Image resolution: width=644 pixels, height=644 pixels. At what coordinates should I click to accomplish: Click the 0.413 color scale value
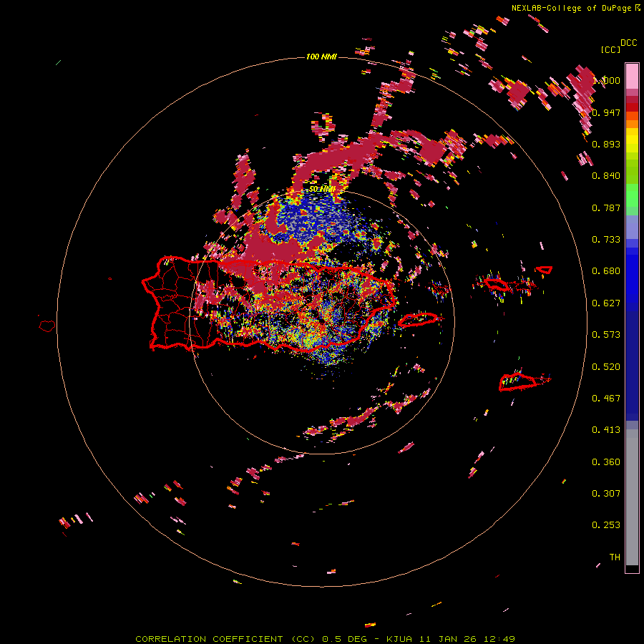click(x=606, y=429)
